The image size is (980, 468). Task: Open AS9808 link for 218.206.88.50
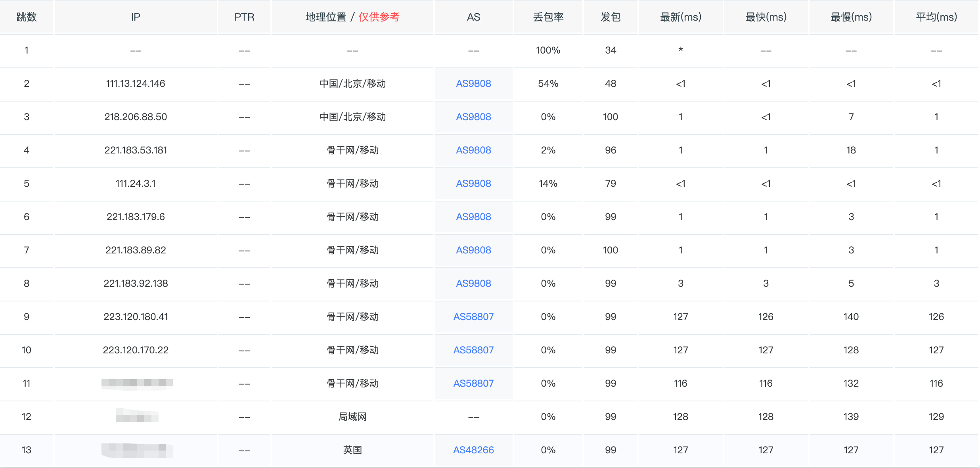pos(473,117)
